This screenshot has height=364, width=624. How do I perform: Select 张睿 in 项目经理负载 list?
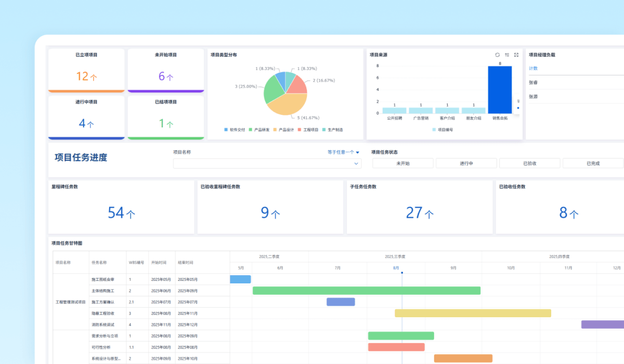click(533, 82)
